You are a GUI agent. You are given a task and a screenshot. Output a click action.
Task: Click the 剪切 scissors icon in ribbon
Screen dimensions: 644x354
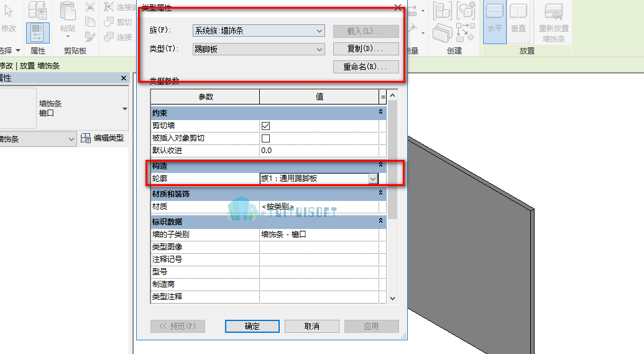click(90, 7)
